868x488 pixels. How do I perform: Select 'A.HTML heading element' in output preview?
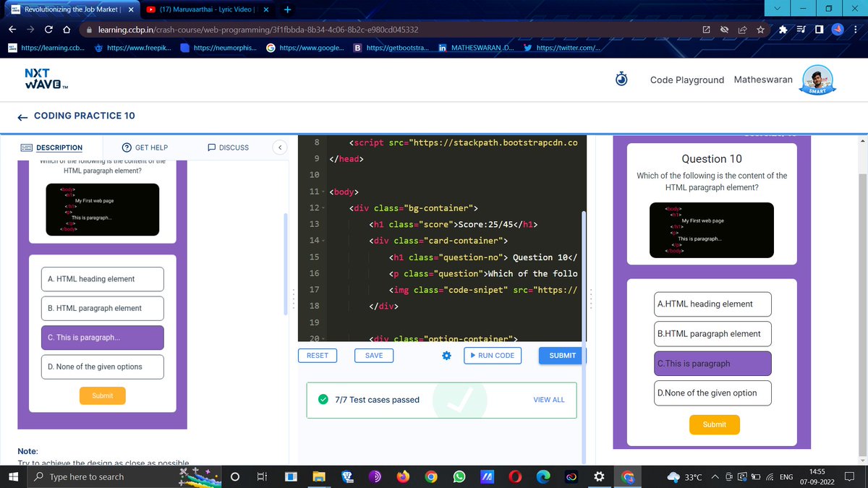pos(713,304)
